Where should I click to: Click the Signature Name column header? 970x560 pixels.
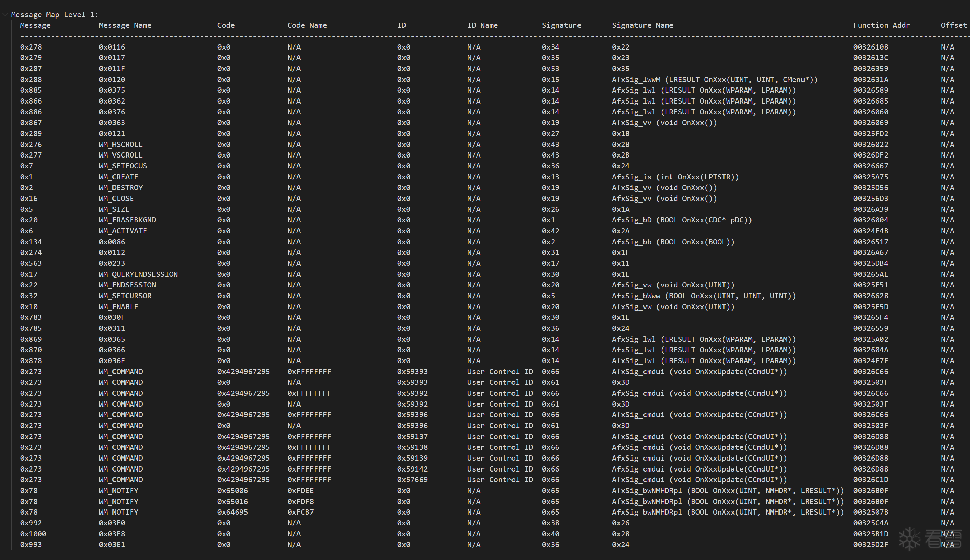tap(642, 25)
